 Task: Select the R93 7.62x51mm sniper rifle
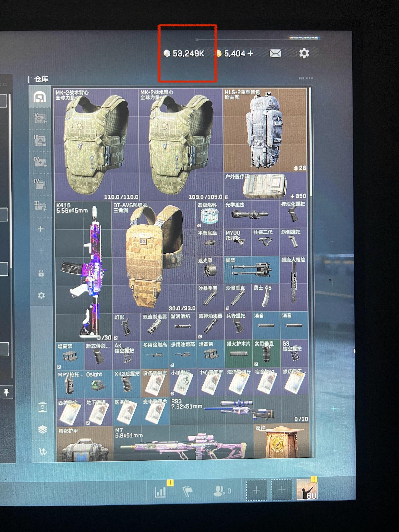click(x=239, y=411)
